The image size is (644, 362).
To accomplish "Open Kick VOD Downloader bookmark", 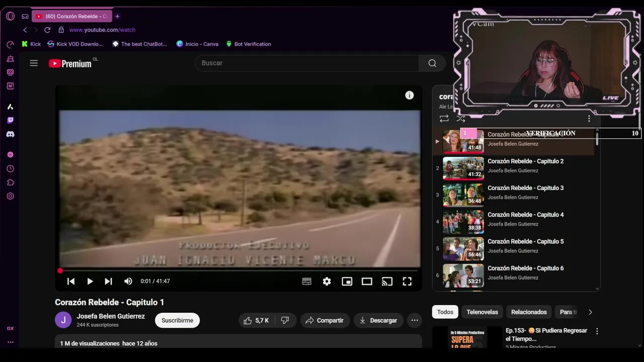I will coord(75,44).
